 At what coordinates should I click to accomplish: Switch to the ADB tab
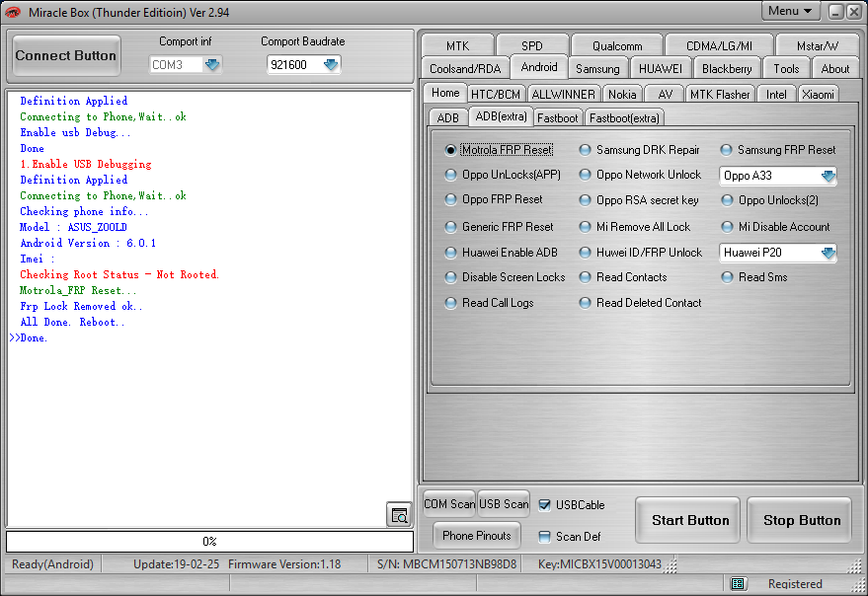coord(447,117)
